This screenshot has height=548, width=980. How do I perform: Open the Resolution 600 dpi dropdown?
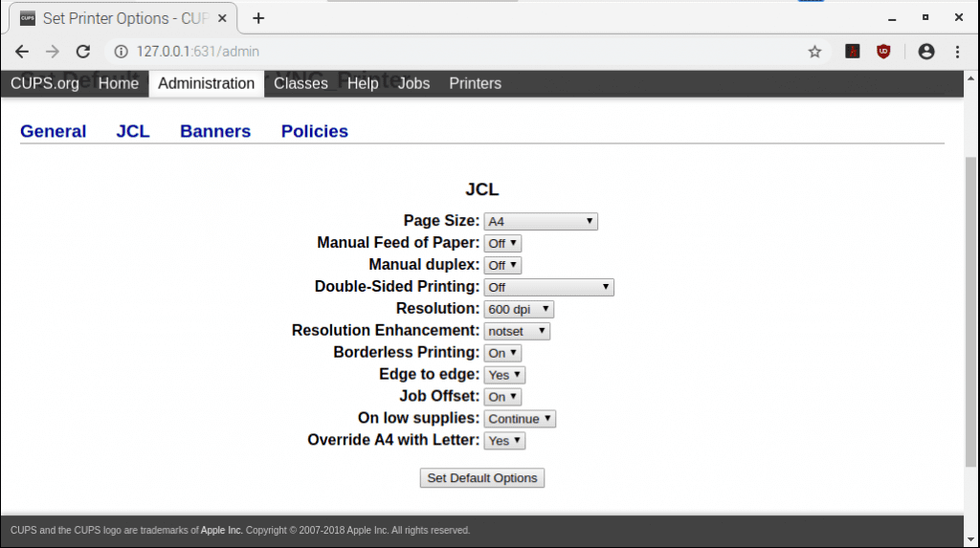519,310
